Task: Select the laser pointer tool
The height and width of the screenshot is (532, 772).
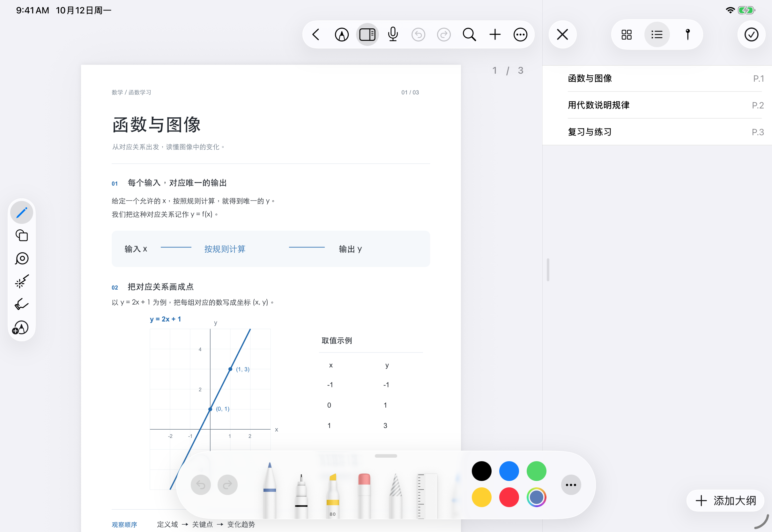Action: tap(22, 282)
